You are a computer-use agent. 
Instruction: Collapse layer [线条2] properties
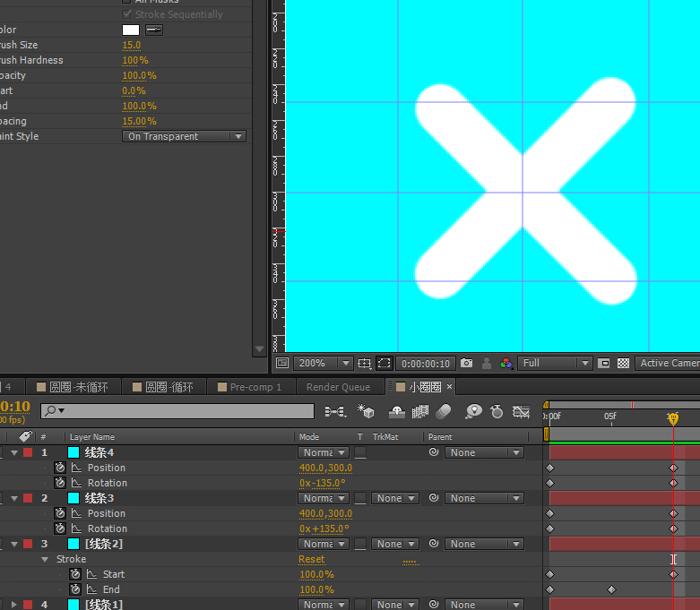pos(14,545)
